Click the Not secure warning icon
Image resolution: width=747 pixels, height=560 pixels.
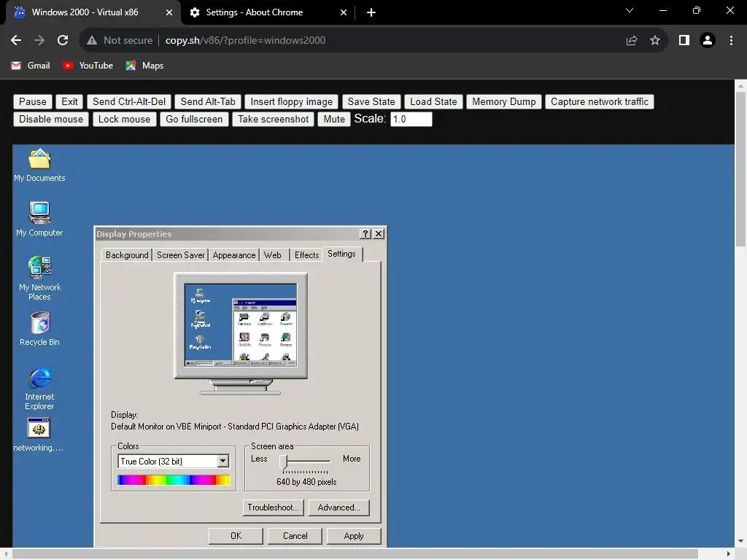click(x=92, y=41)
